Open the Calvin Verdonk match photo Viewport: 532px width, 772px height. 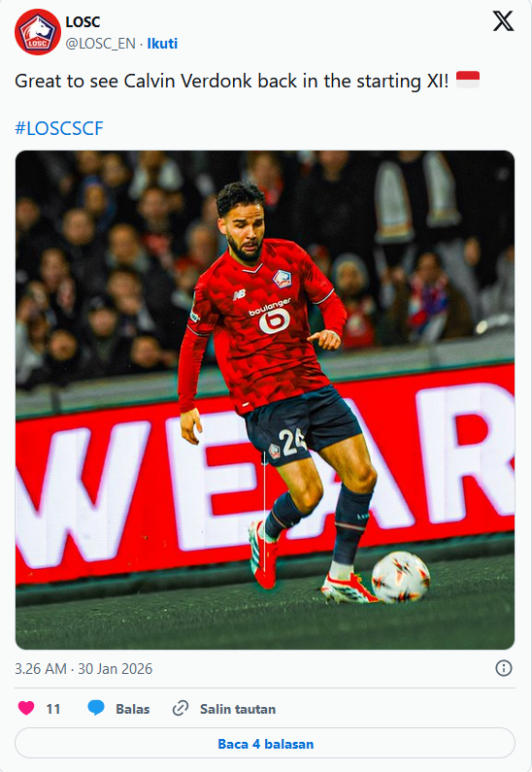(x=265, y=400)
